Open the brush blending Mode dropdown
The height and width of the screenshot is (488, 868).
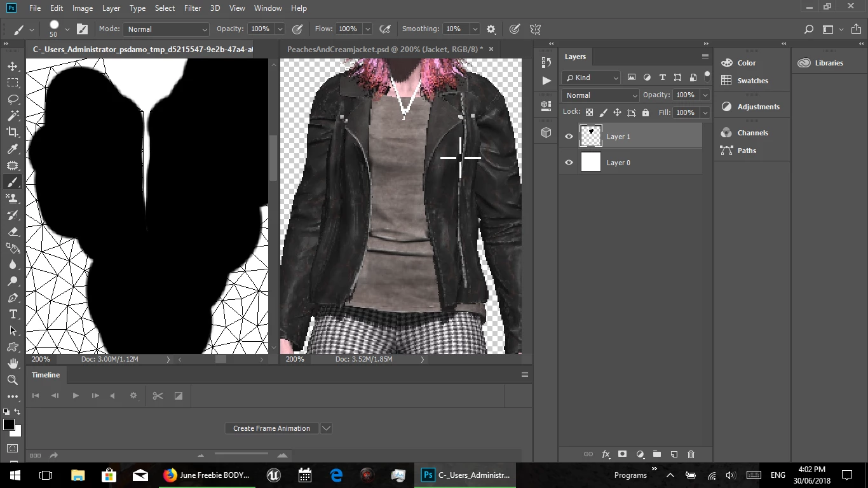(x=166, y=29)
